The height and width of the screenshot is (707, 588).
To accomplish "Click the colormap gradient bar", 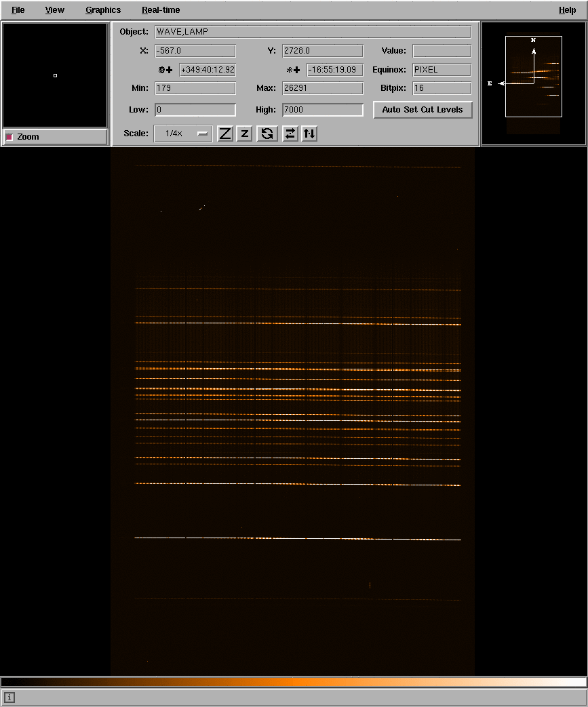I will pyautogui.click(x=294, y=682).
